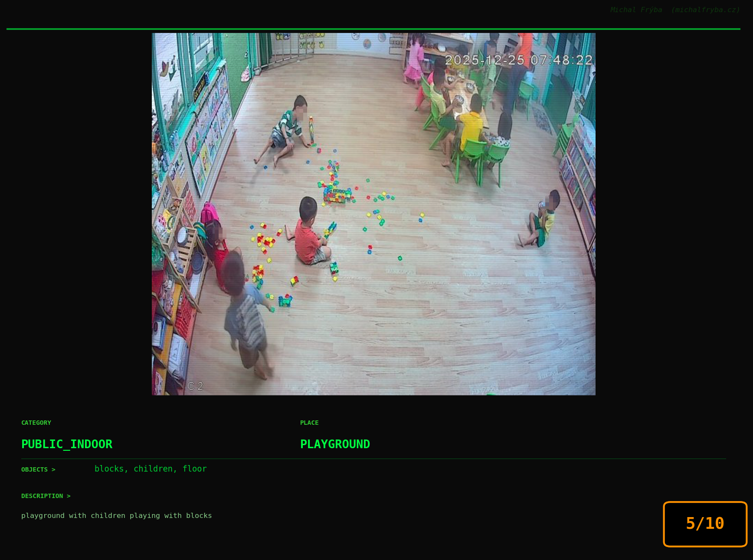753x560 pixels.
Task: Click the C2 camera label in image
Action: pyautogui.click(x=195, y=386)
